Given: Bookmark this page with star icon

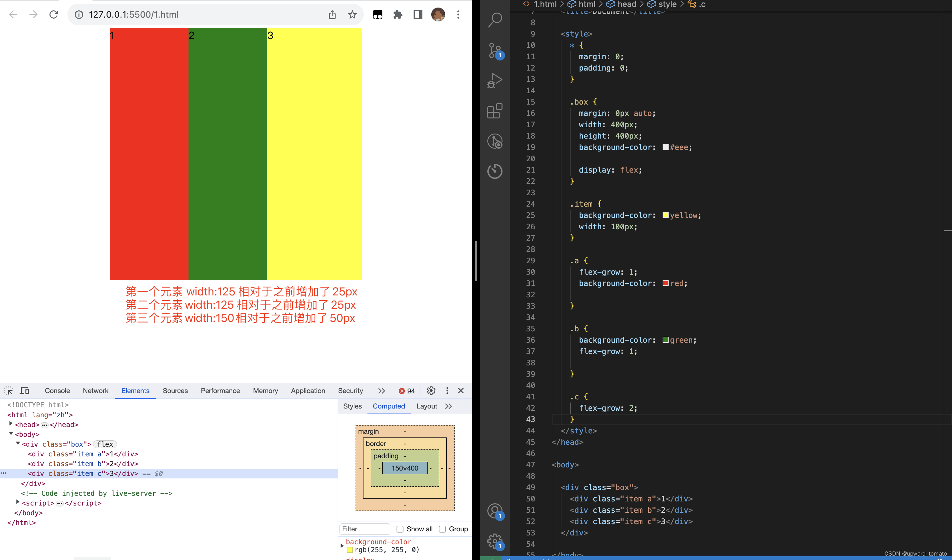Looking at the screenshot, I should pos(352,15).
